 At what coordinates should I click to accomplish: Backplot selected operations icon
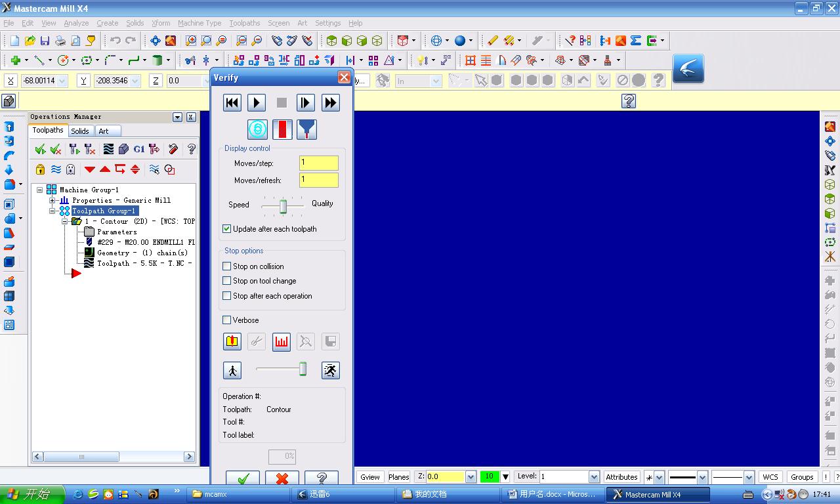(108, 149)
